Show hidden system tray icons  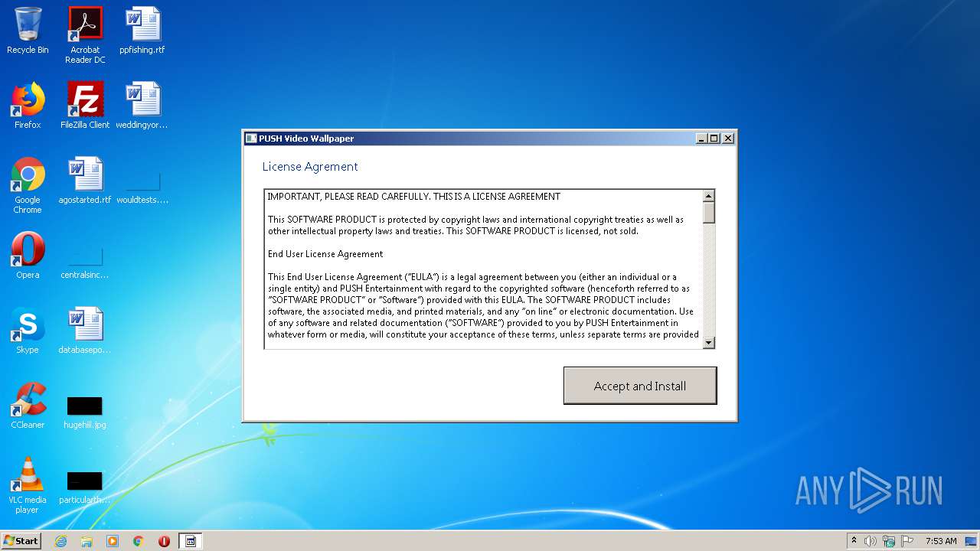tap(854, 541)
